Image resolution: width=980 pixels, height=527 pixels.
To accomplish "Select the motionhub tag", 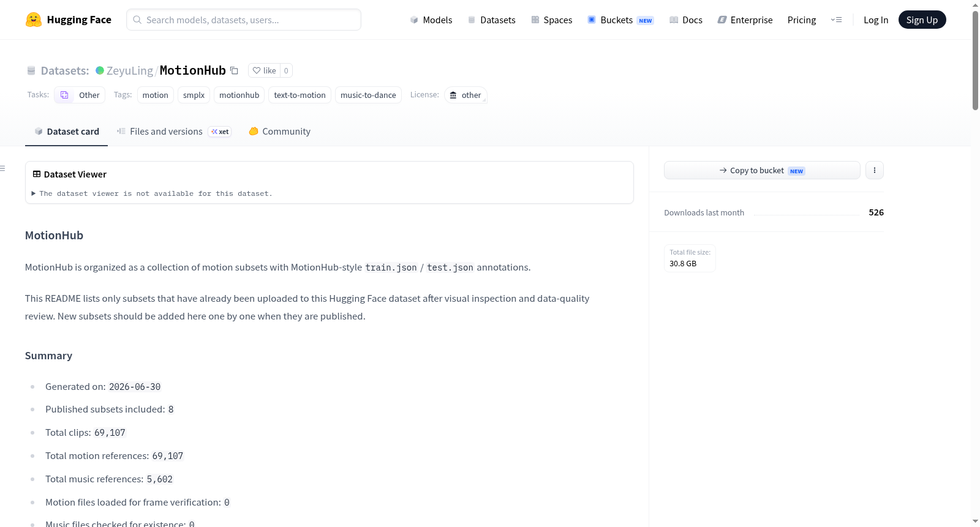I will 239,95.
